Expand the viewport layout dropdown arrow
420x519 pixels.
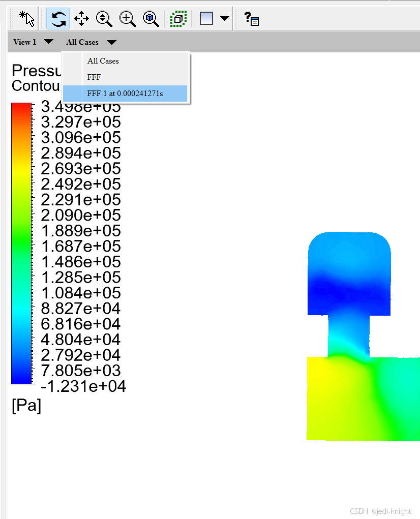click(x=225, y=18)
